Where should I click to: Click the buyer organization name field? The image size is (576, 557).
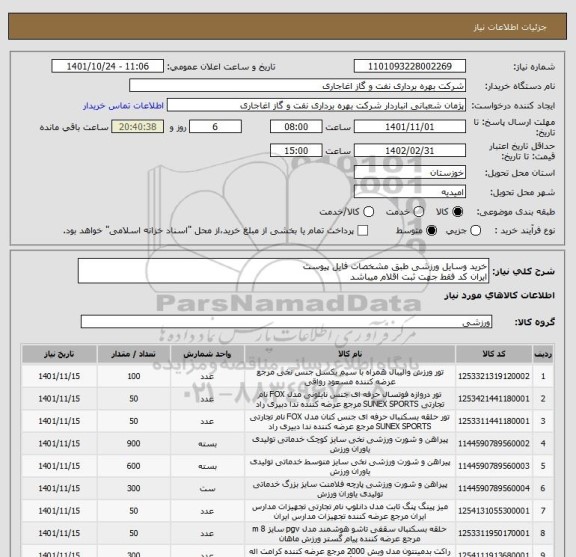pos(297,86)
